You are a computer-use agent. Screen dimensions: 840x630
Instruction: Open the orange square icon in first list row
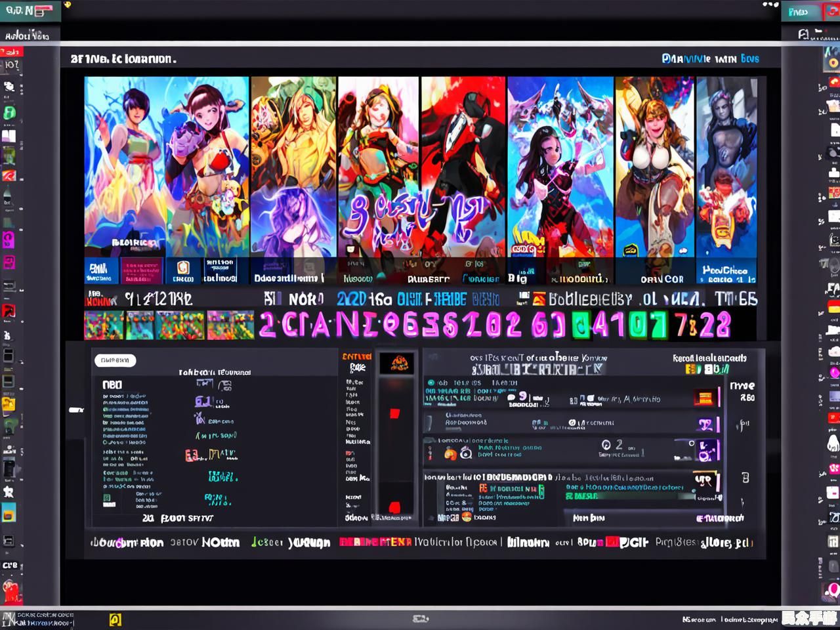click(x=704, y=398)
